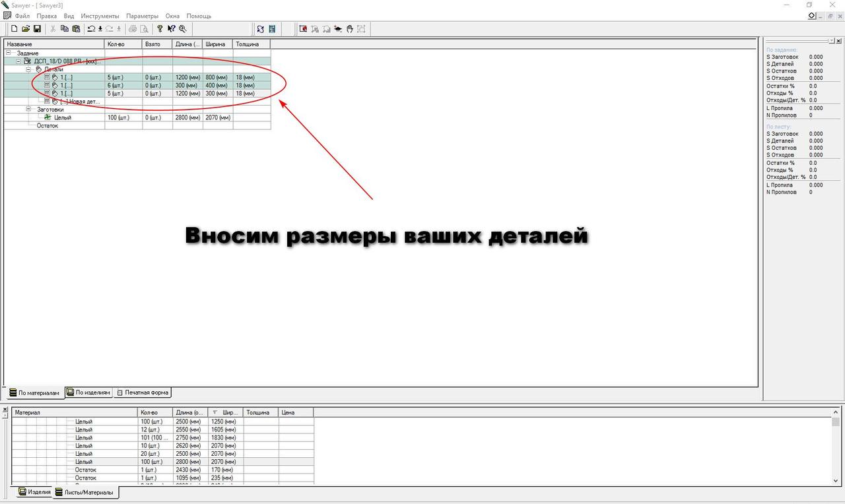Open the Вид menu
This screenshot has height=504, width=845.
point(69,16)
